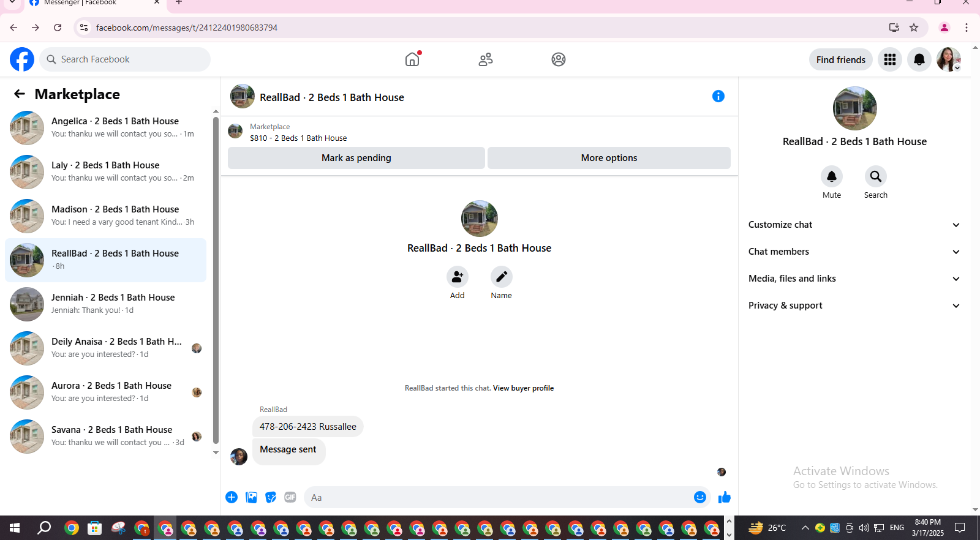Viewport: 980px width, 540px height.
Task: Open the tab search dropdown in Chrome
Action: tap(12, 3)
